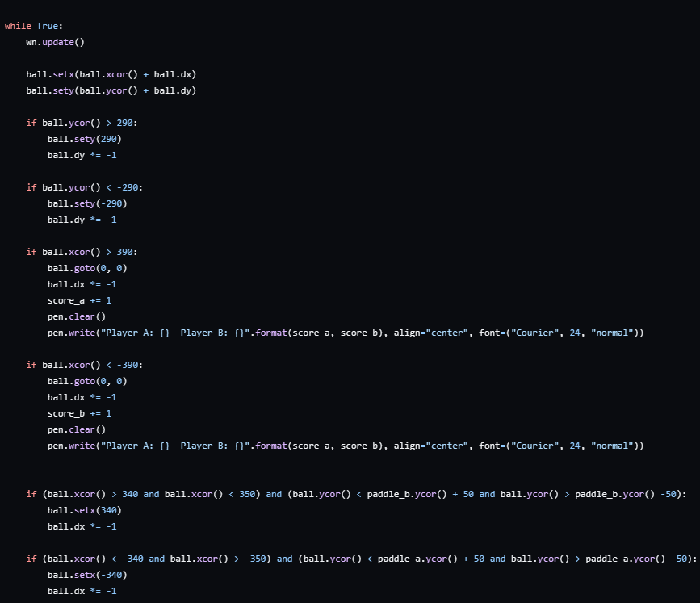Screen dimensions: 700x603
Task: Click the ball.sety(ball.ycor() + ball.dy) line
Action: (111, 90)
